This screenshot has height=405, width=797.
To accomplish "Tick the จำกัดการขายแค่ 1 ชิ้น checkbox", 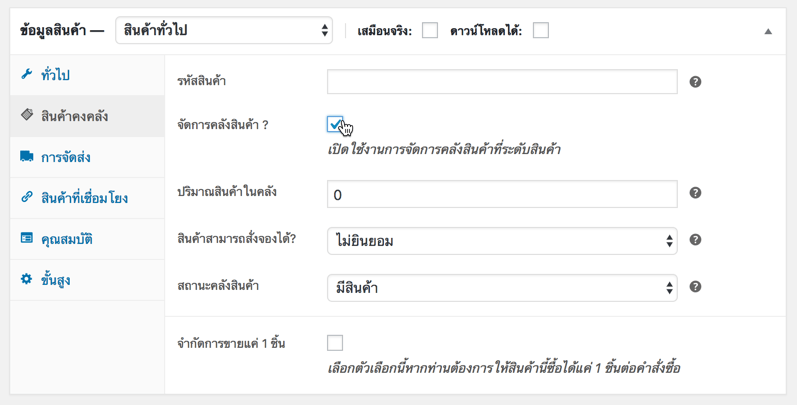I will [x=335, y=343].
